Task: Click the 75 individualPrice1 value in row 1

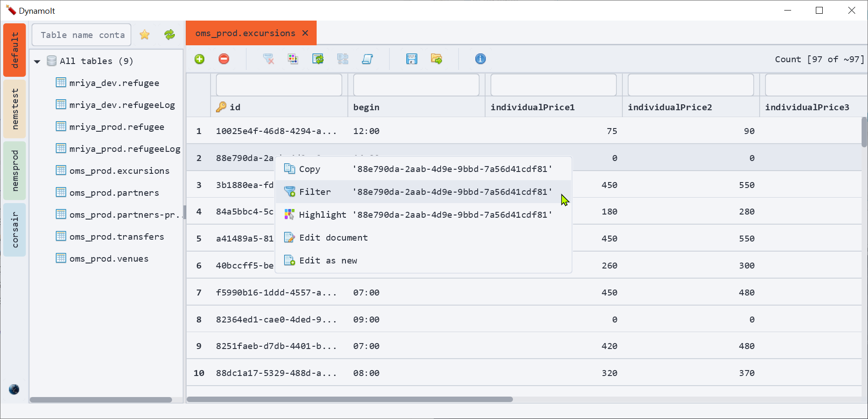Action: 612,131
